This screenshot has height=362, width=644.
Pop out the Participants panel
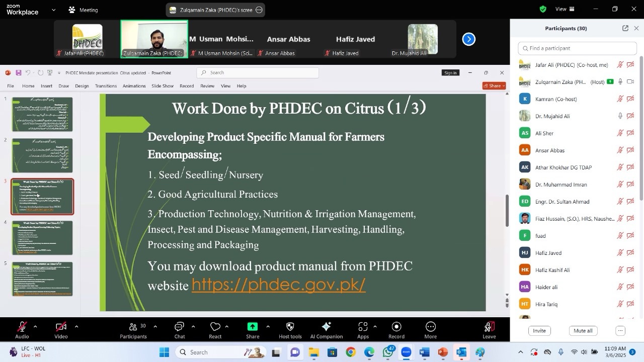[625, 29]
